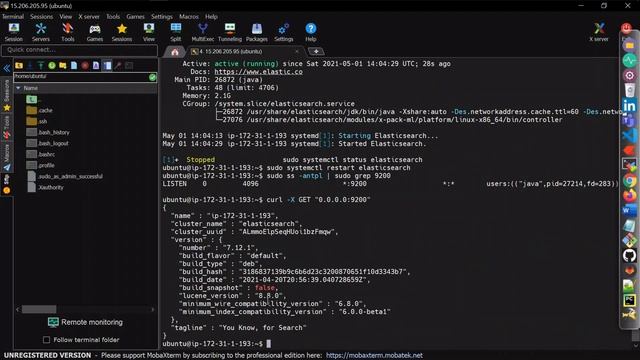Click the SFTP new folder icon
640x360 pixels.
63,65
